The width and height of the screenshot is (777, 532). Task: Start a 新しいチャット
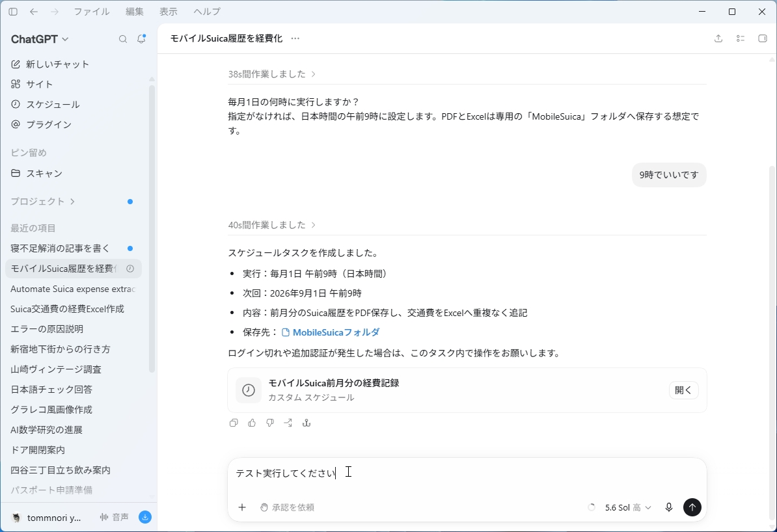coord(49,64)
